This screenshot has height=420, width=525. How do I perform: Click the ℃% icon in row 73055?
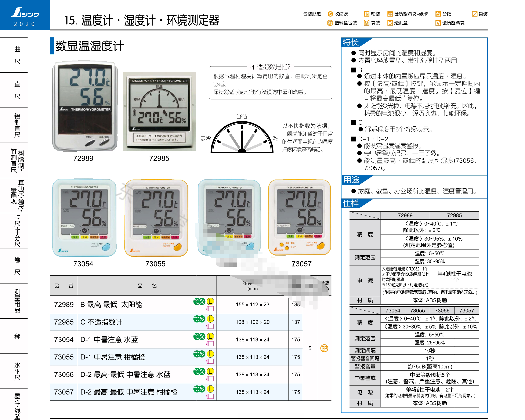click(x=199, y=354)
